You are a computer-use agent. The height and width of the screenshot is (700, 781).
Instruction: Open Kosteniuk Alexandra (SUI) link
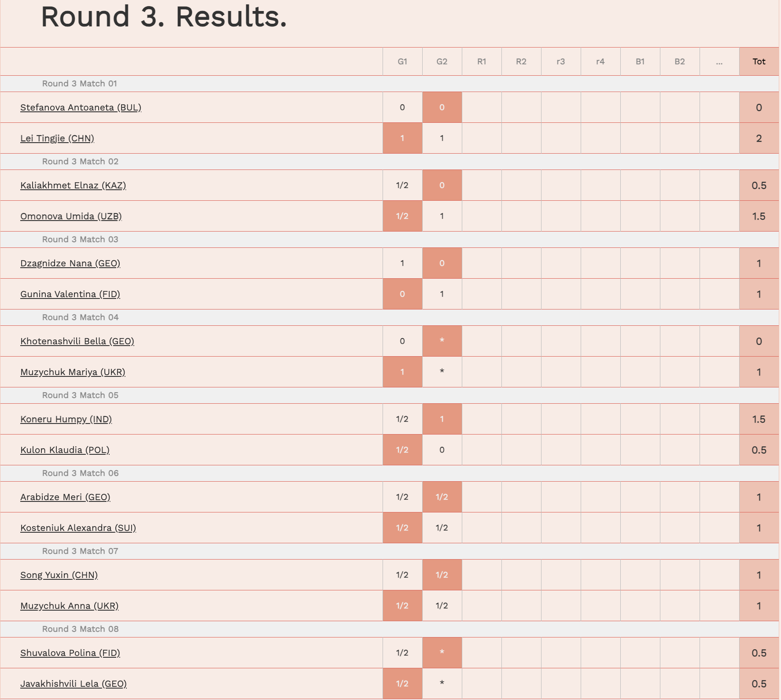[x=78, y=528]
